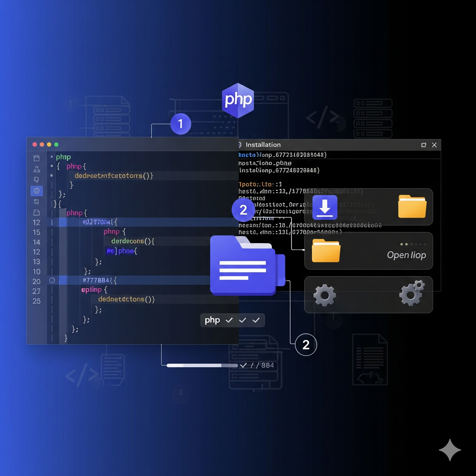Click terminal line 'instaNonp_677248020848)'
476x476 pixels.
click(279, 170)
